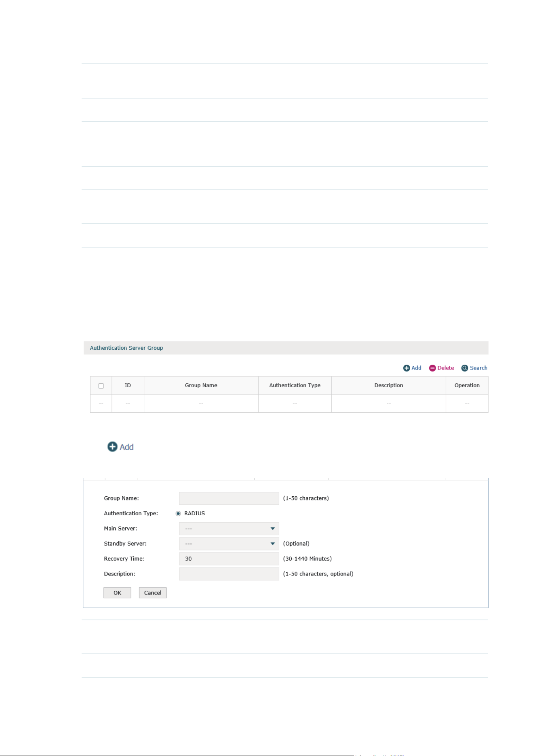Click the Operation column header
The image size is (535, 756).
click(467, 385)
